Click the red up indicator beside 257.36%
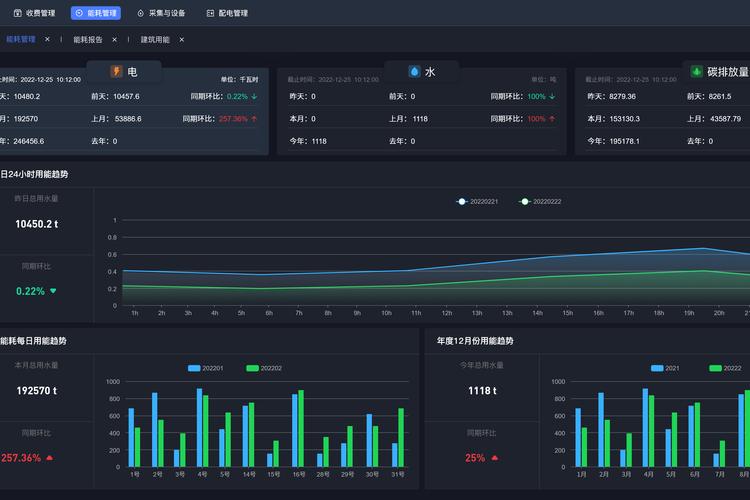 (49, 458)
